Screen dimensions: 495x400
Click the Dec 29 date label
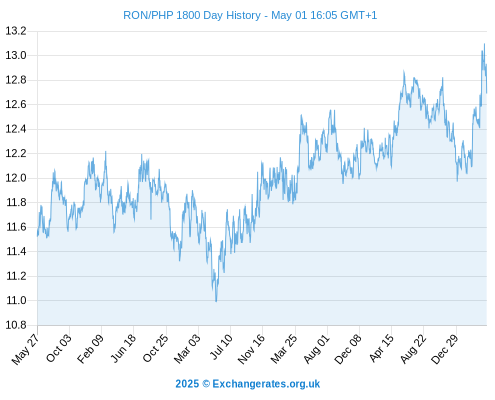tap(445, 349)
